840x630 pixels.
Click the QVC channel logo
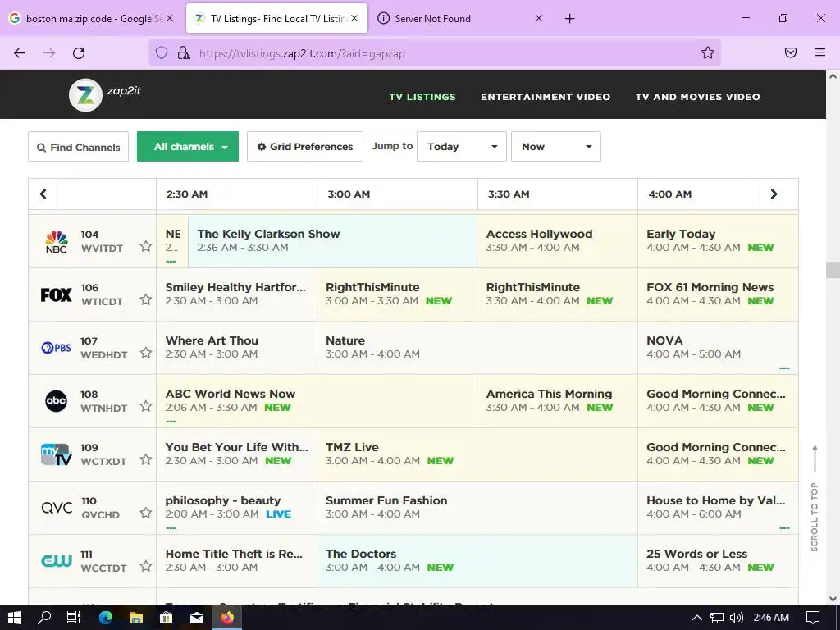pyautogui.click(x=57, y=507)
